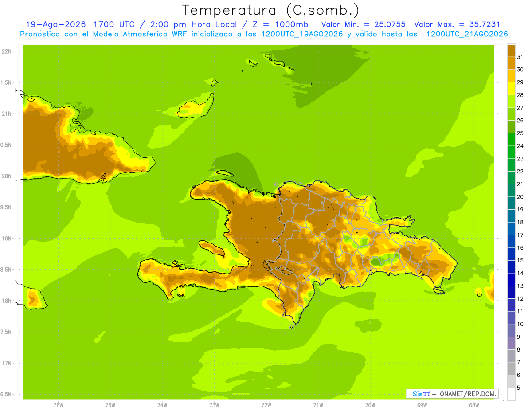Pick the darker green swatch between 25 and 26
Viewport: 532px width, 411px height.
[511, 127]
